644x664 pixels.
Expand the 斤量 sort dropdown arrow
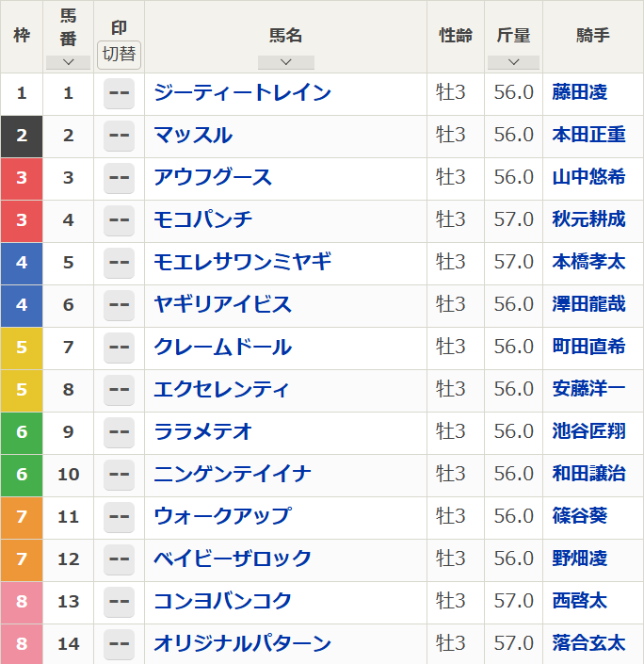pyautogui.click(x=513, y=62)
